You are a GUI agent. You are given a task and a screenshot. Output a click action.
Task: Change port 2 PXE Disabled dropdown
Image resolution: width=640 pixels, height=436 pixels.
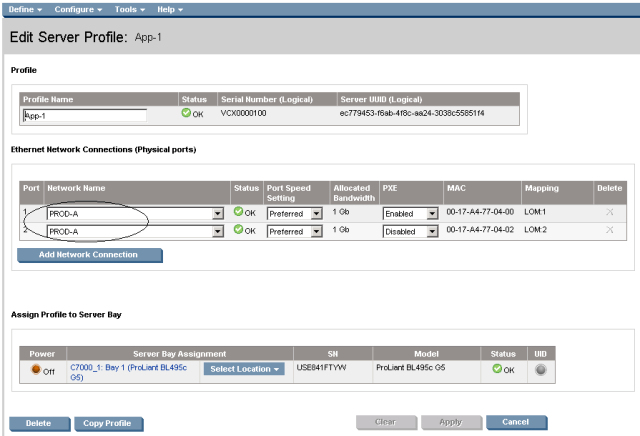pos(432,231)
